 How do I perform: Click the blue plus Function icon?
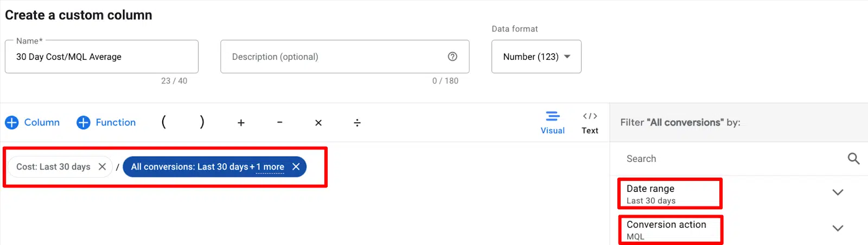pos(83,123)
